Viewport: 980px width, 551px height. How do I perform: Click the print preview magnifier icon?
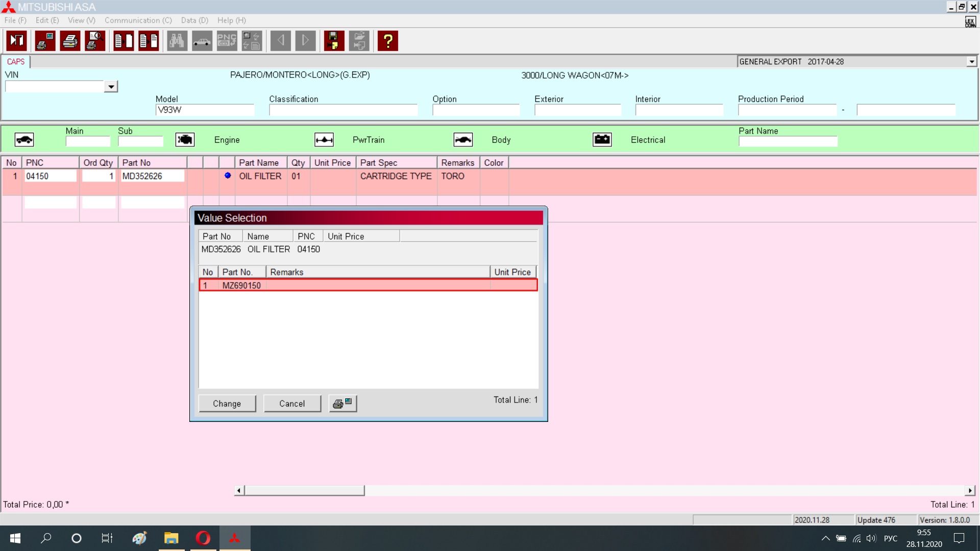tap(95, 41)
